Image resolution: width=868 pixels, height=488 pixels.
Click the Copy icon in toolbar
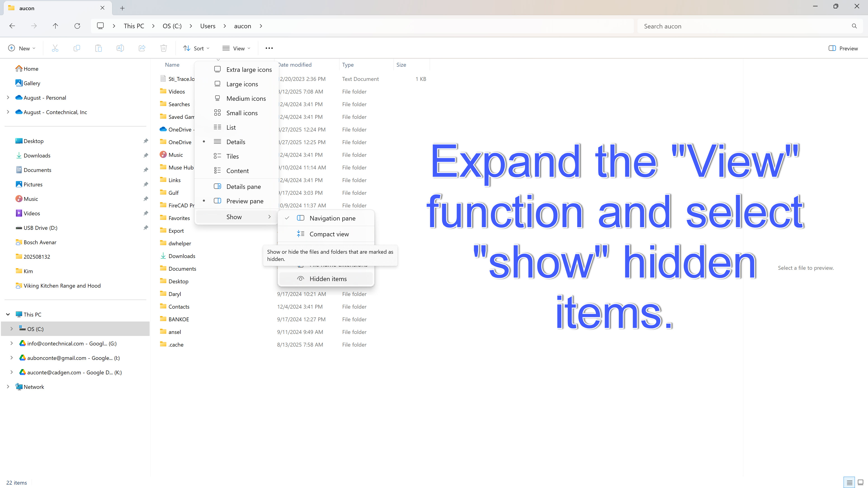77,48
